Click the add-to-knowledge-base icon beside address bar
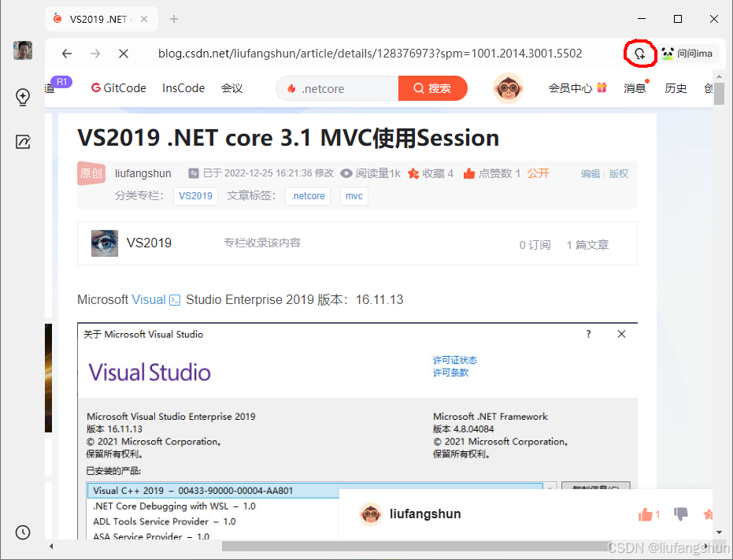This screenshot has height=560, width=733. (x=640, y=54)
